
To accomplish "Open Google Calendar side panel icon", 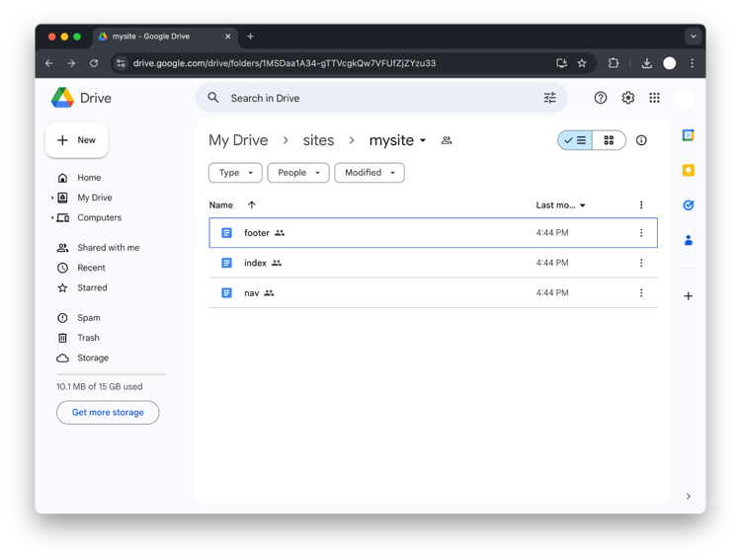I will pyautogui.click(x=689, y=135).
